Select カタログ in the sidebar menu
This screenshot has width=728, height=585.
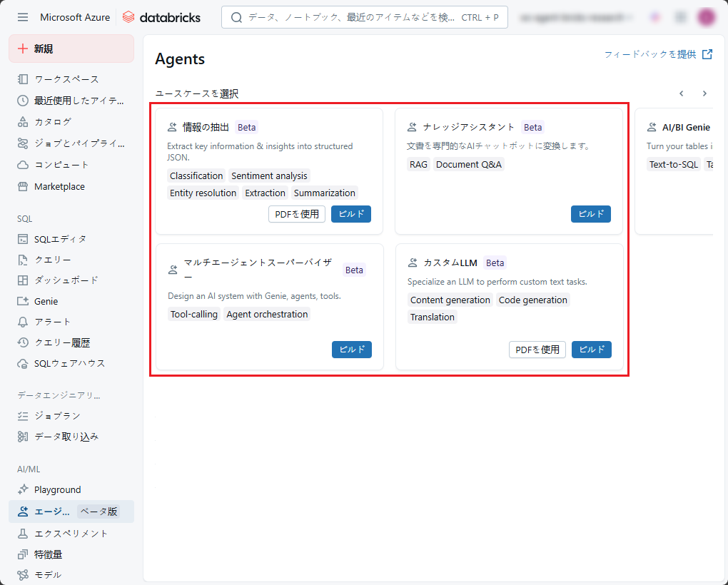click(x=53, y=122)
